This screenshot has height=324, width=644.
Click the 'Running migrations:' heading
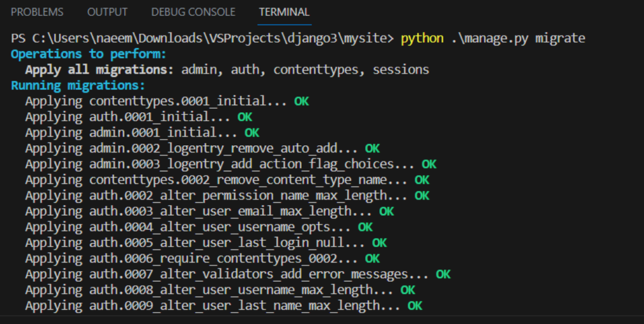pyautogui.click(x=78, y=86)
